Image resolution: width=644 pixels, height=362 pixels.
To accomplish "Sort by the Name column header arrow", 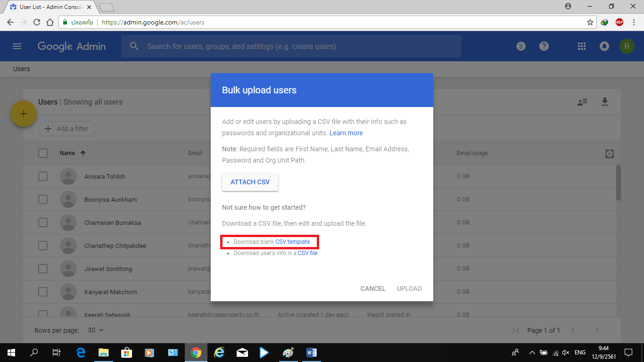I will [83, 153].
